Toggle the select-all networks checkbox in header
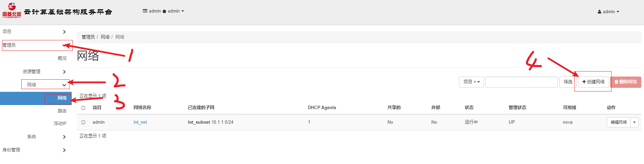The width and height of the screenshot is (644, 164). (84, 108)
